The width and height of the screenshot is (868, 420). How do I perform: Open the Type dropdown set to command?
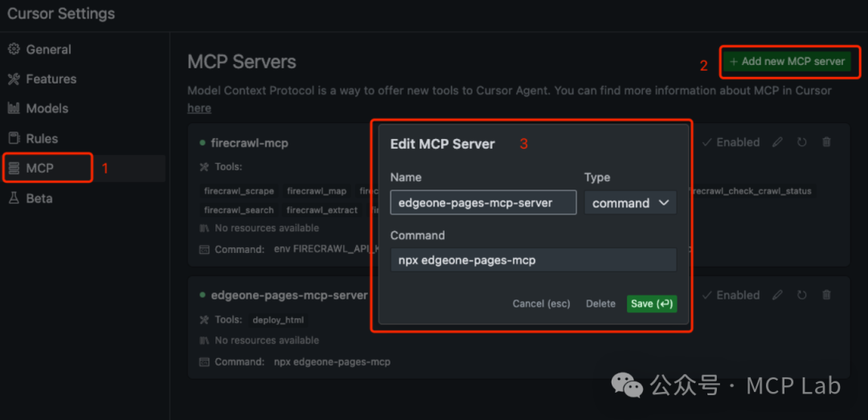coord(631,202)
